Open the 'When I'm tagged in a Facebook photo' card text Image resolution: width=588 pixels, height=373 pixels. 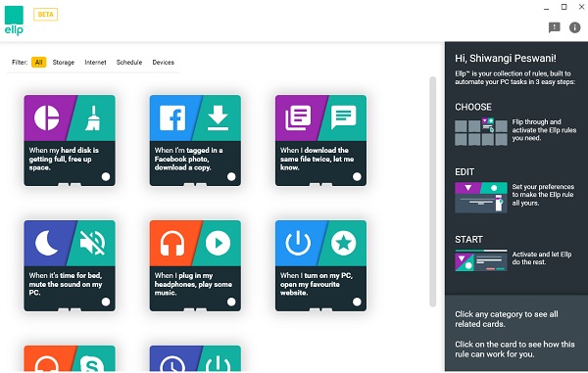pyautogui.click(x=188, y=159)
